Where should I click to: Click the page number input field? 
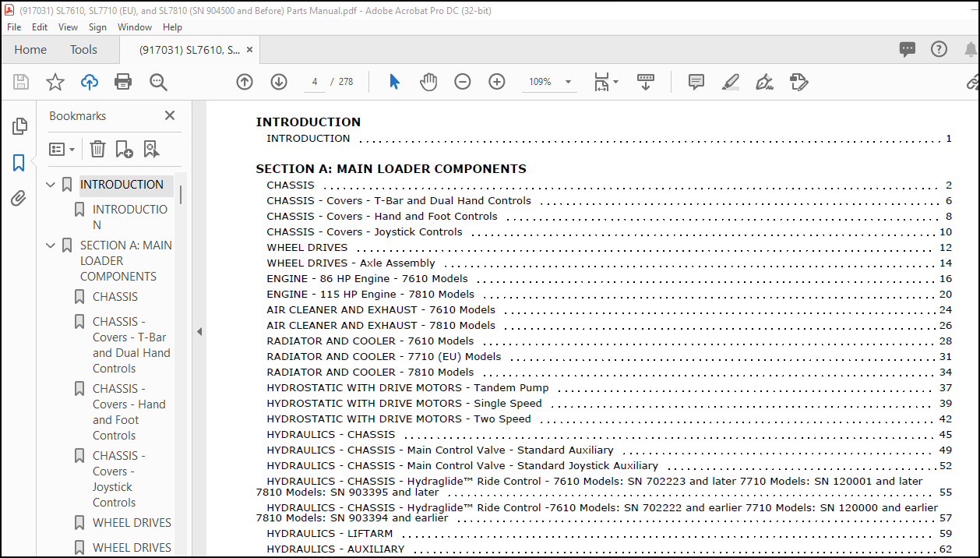point(314,82)
